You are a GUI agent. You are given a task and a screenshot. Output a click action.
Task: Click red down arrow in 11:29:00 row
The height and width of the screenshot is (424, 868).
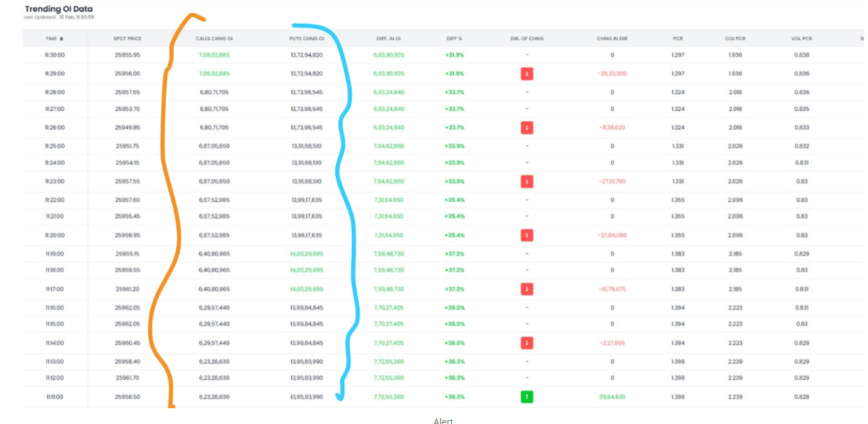pyautogui.click(x=526, y=74)
